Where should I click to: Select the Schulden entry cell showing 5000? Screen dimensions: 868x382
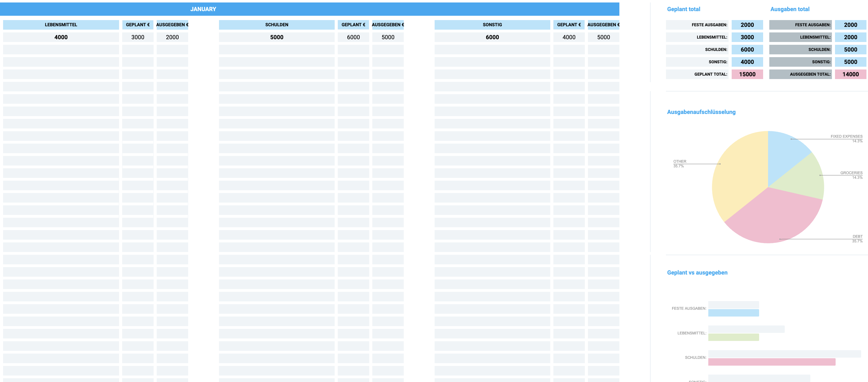pyautogui.click(x=277, y=37)
